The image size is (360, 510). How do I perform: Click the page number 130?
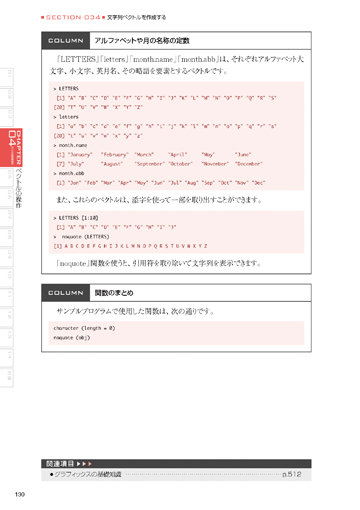click(x=20, y=494)
